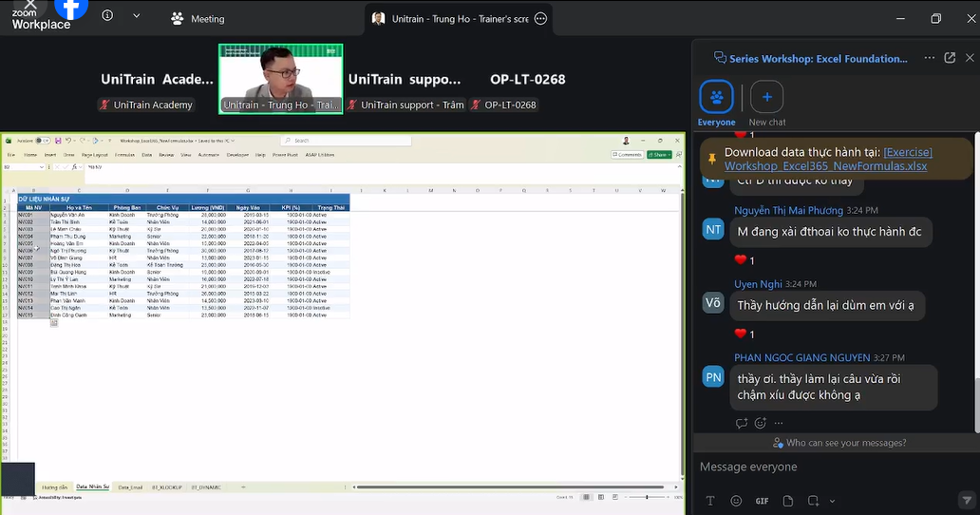Click the screenshot capture icon in chat
The image size is (980, 515).
pos(813,501)
